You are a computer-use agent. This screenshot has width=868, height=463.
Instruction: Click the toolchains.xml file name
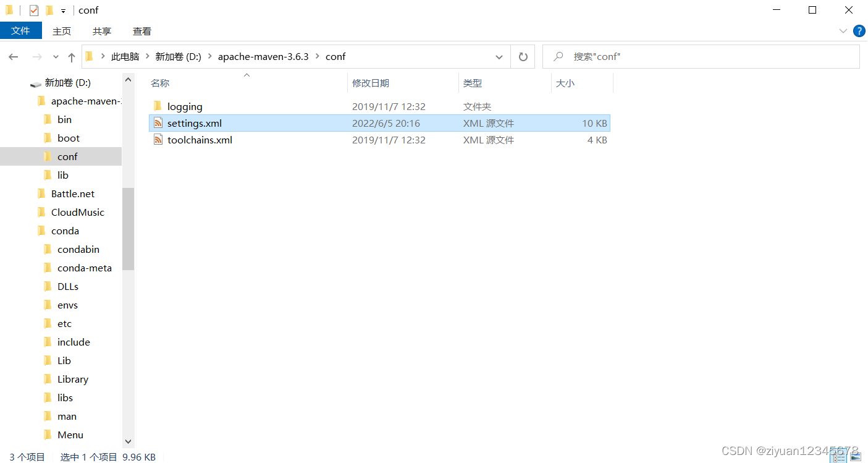[200, 140]
